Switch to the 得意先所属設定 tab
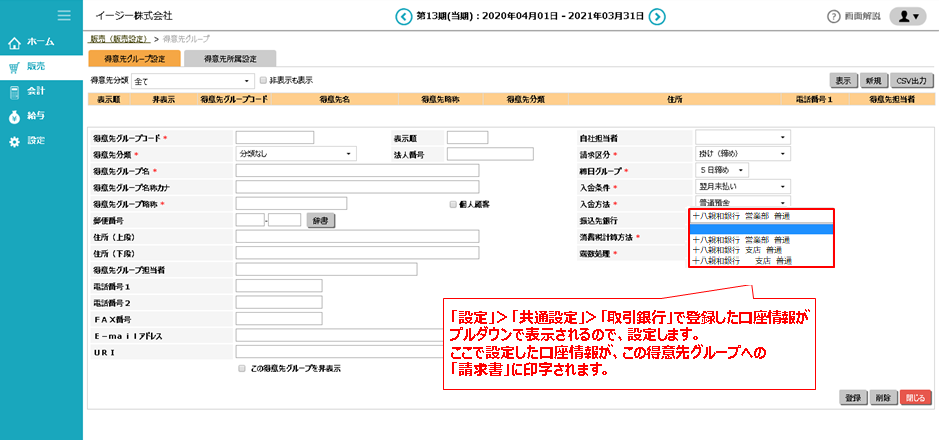Screen dimensions: 939x440 pyautogui.click(x=230, y=59)
